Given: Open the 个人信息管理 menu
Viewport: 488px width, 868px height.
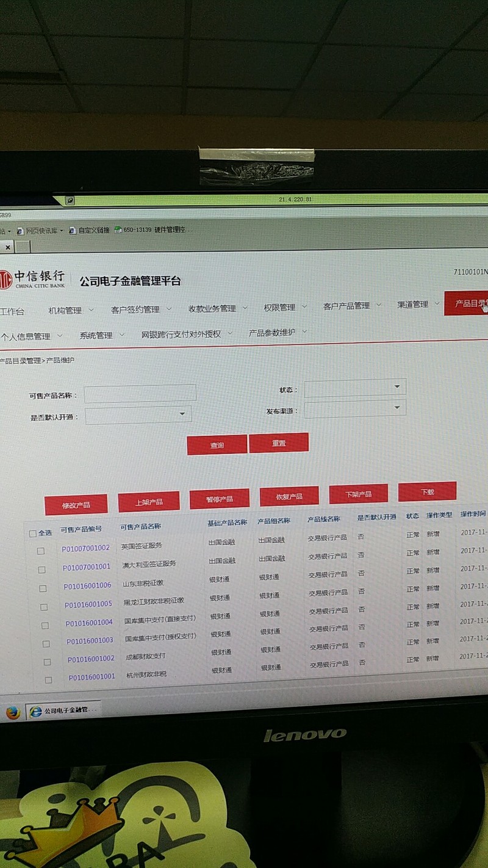Looking at the screenshot, I should coord(31,336).
